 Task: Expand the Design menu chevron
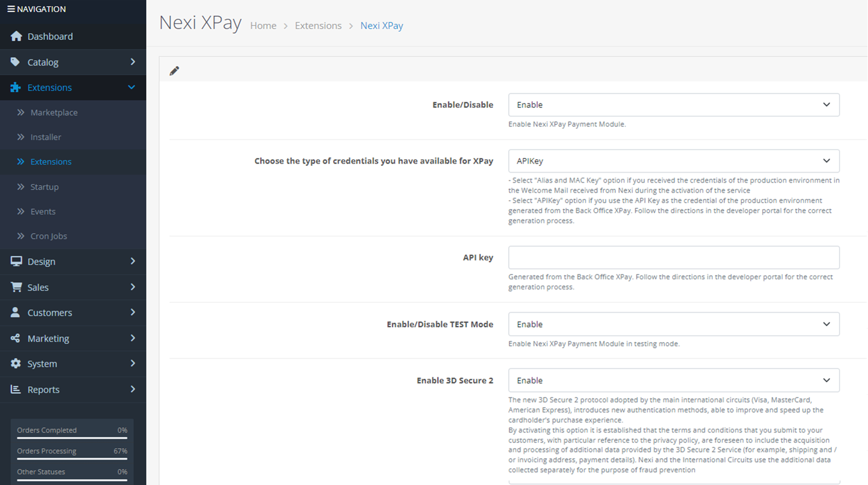pyautogui.click(x=133, y=261)
